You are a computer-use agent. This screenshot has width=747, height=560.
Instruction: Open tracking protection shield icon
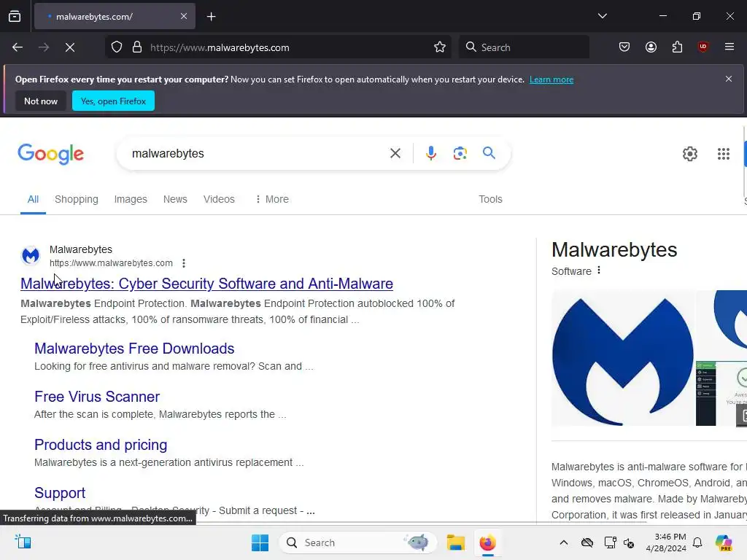coord(117,47)
